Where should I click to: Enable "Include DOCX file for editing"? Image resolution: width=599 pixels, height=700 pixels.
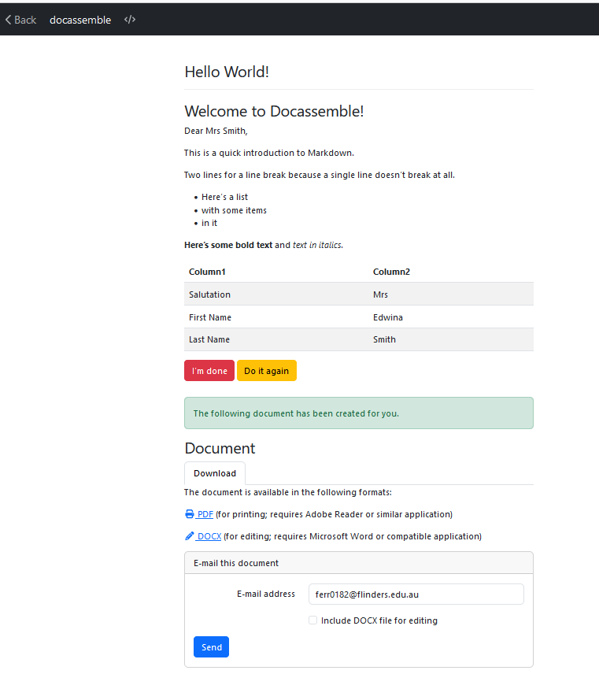point(312,620)
